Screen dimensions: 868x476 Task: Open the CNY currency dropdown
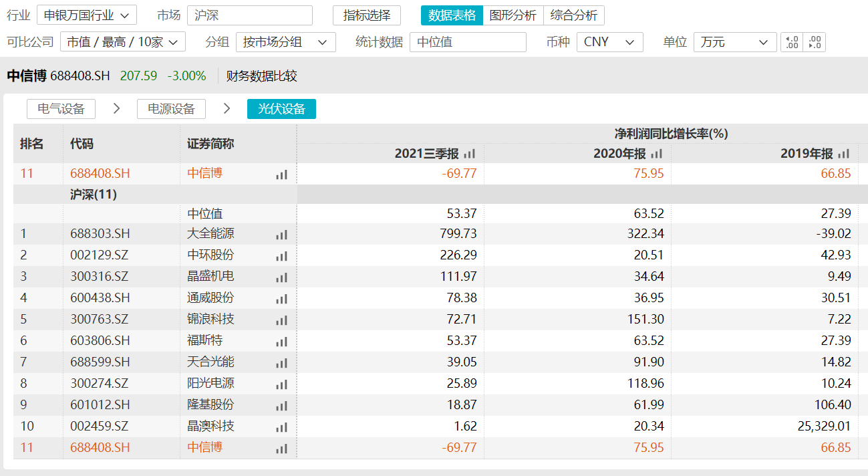[x=609, y=42]
